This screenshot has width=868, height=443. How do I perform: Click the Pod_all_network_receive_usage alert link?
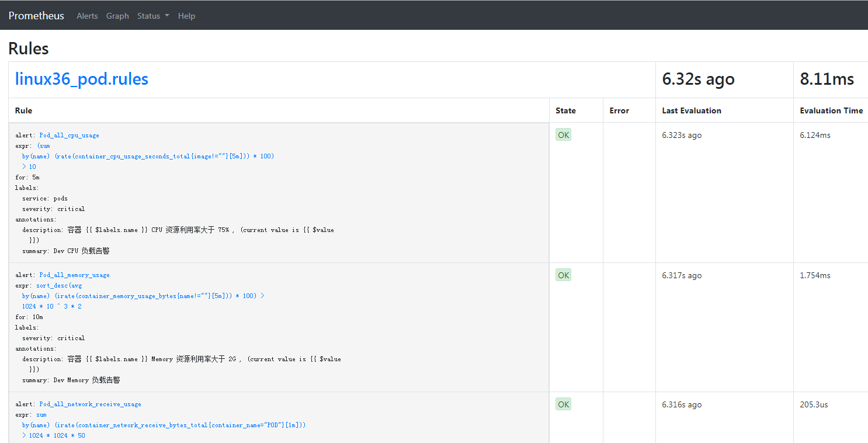tap(90, 404)
